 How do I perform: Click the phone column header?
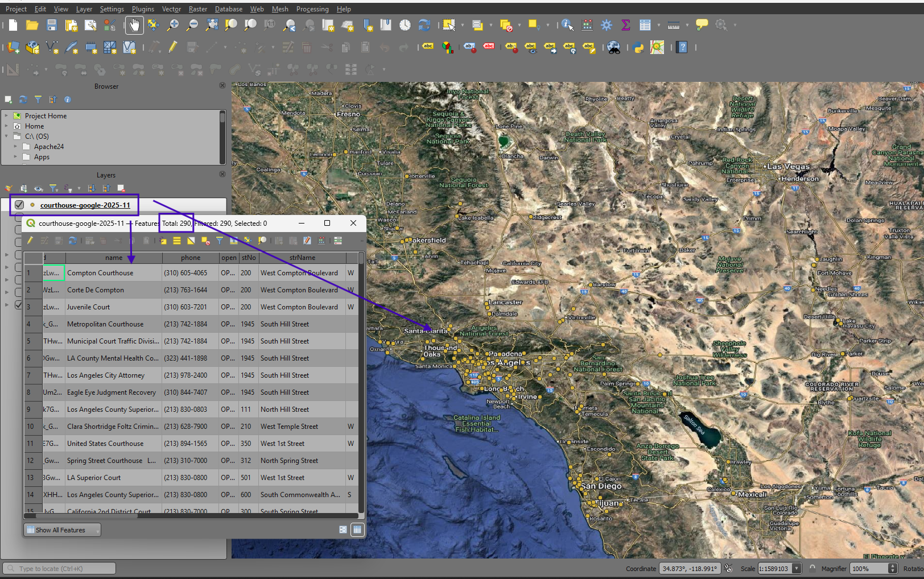(191, 258)
